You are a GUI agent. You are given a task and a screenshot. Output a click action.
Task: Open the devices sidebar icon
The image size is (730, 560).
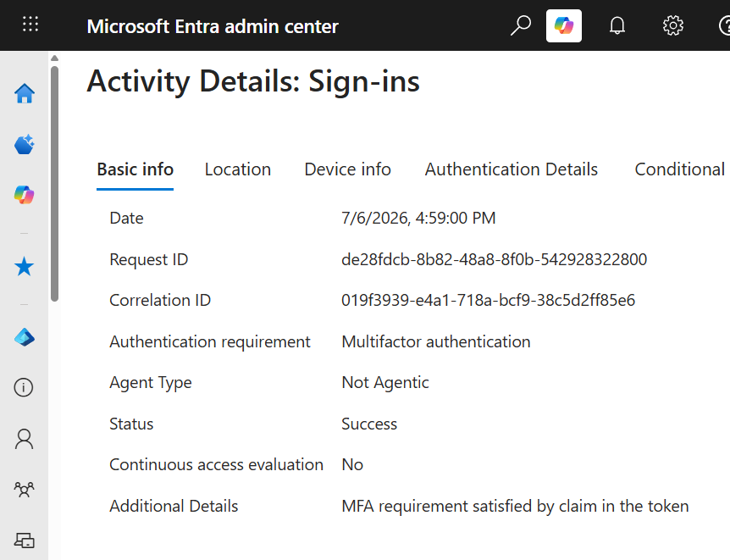click(25, 541)
